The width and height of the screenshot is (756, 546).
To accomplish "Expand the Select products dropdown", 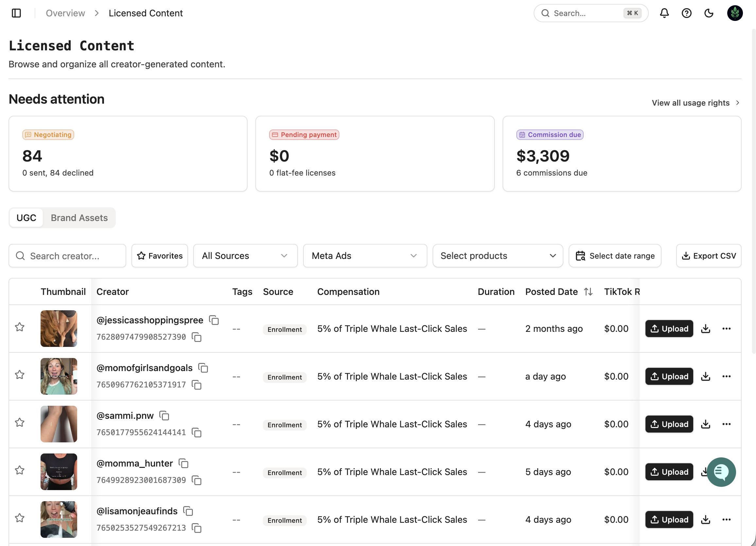I will [x=498, y=256].
